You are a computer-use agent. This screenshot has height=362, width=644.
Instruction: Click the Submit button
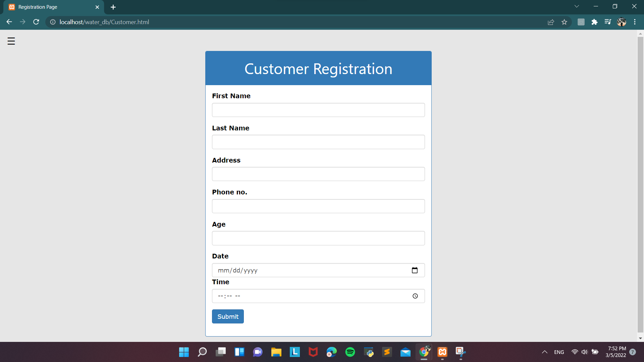tap(228, 316)
